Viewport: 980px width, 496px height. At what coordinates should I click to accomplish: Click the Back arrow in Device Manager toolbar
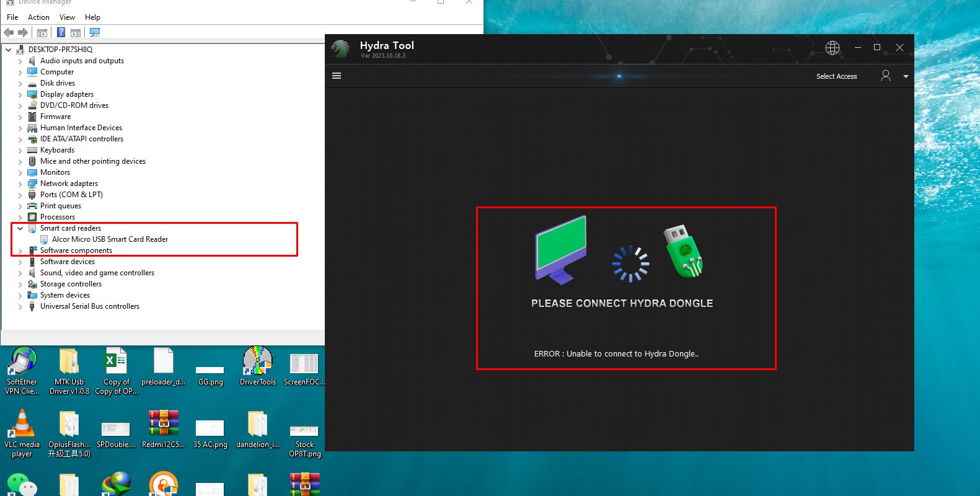coord(9,32)
